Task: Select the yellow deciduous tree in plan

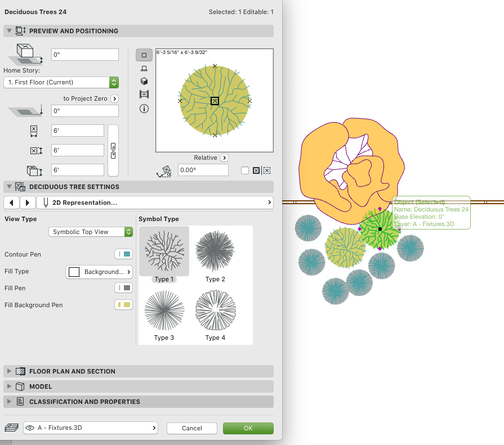Action: [346, 248]
